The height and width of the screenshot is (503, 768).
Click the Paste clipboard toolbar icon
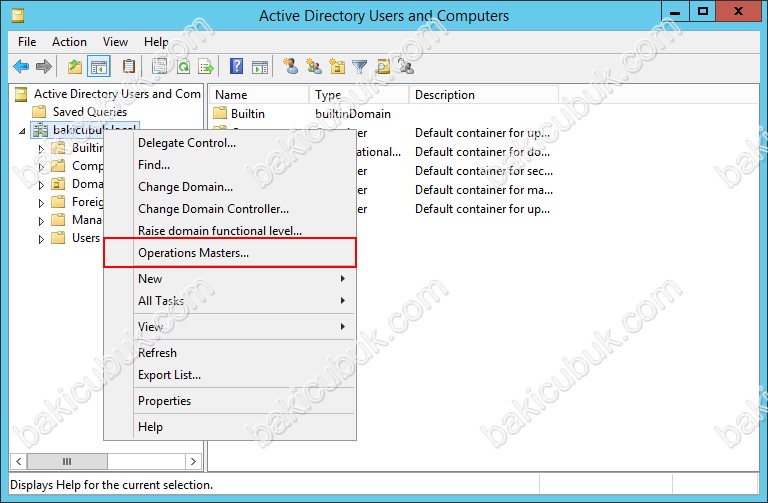click(129, 66)
